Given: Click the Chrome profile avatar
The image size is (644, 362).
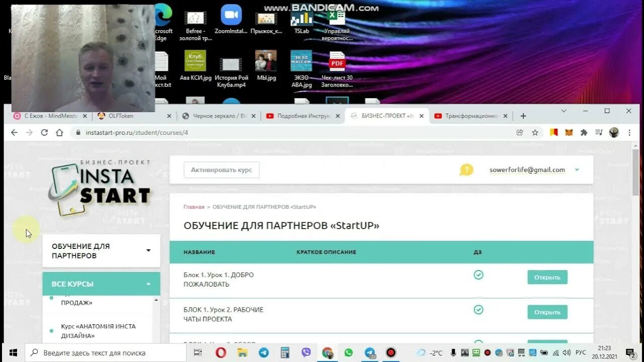Looking at the screenshot, I should [x=614, y=132].
